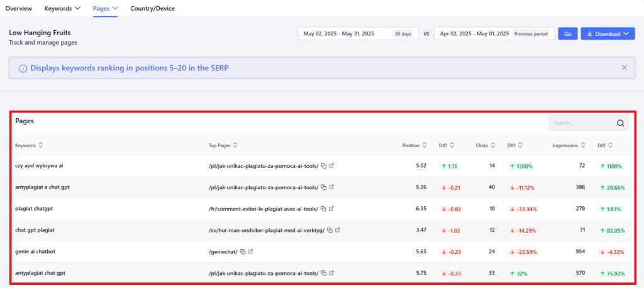Copy the /geniechat/ page URL
This screenshot has width=644, height=288.
pos(243,252)
